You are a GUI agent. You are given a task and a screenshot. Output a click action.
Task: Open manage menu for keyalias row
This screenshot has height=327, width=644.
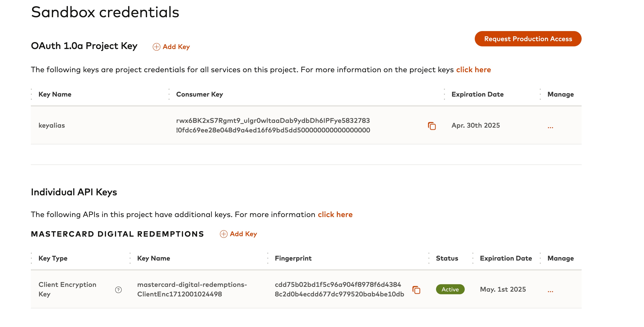point(550,127)
